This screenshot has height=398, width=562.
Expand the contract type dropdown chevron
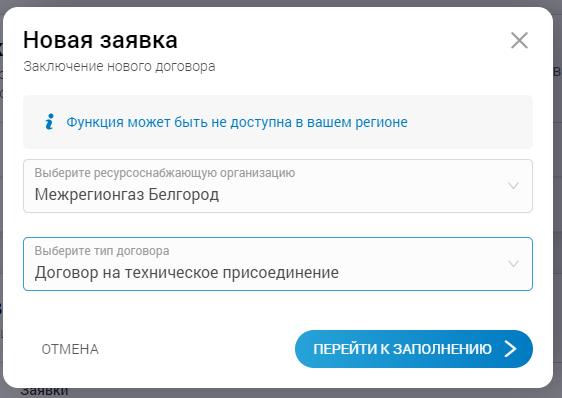(513, 264)
